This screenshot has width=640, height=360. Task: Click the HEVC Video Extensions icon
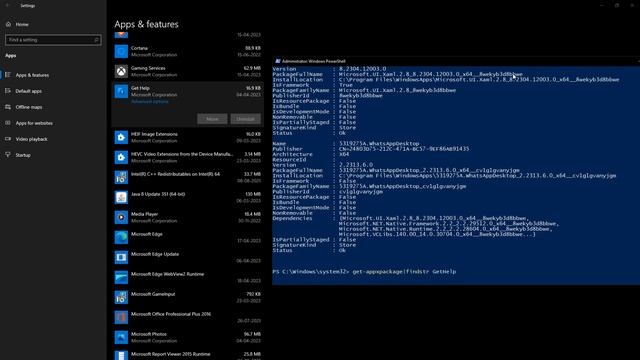click(x=121, y=158)
